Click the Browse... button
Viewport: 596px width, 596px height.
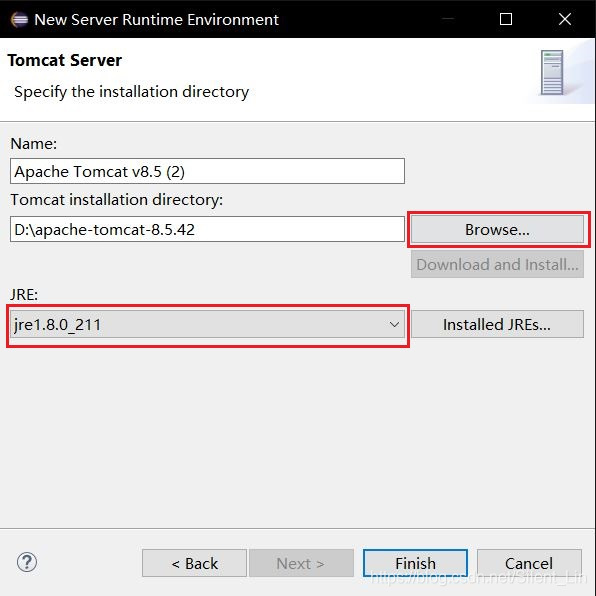pos(497,229)
